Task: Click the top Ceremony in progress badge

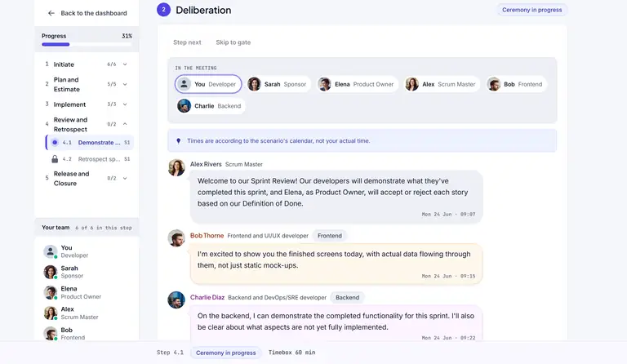Action: click(x=531, y=10)
